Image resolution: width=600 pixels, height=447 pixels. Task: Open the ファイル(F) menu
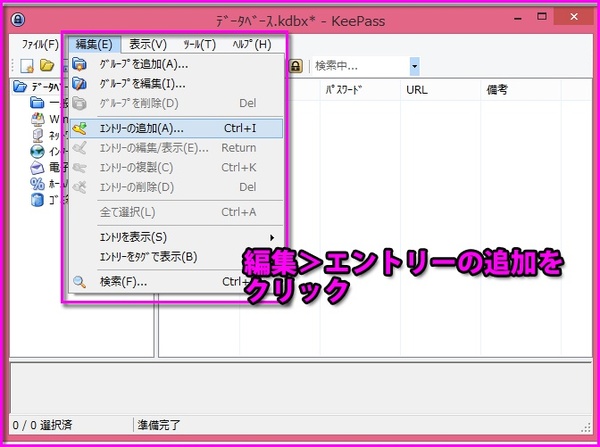coord(40,44)
